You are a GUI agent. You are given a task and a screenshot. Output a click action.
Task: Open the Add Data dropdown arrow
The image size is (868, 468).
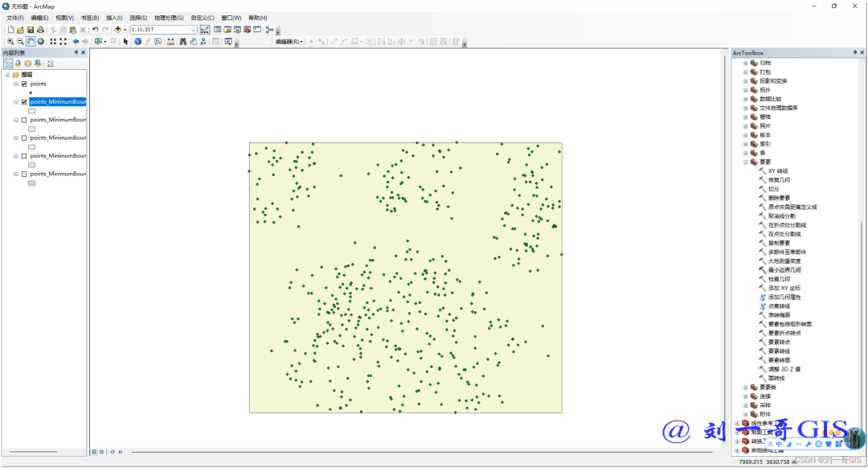pyautogui.click(x=125, y=30)
